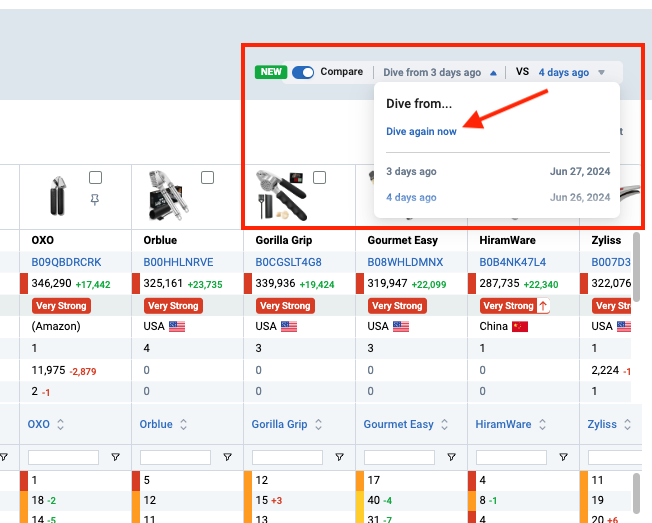Click the sort arrows beside Orblue header

coord(183,424)
